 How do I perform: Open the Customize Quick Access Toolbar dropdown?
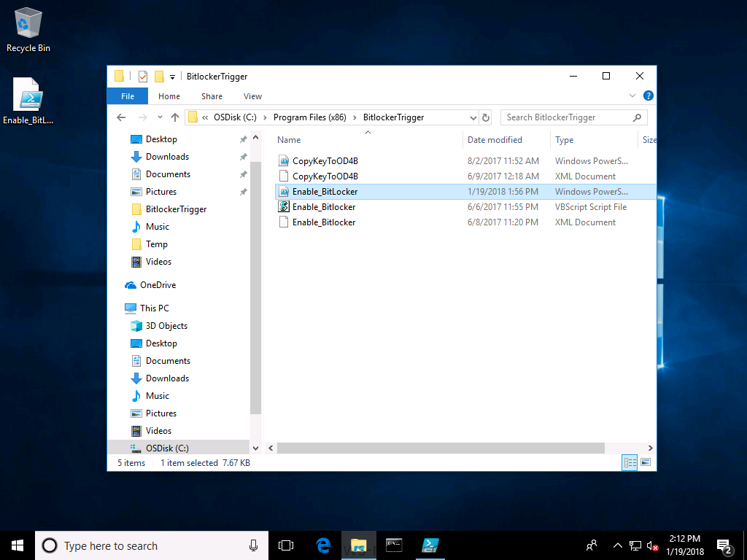pos(172,77)
